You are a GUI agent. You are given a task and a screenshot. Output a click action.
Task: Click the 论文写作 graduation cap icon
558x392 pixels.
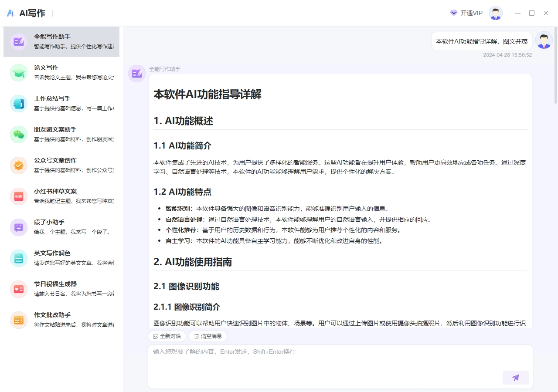pos(19,73)
